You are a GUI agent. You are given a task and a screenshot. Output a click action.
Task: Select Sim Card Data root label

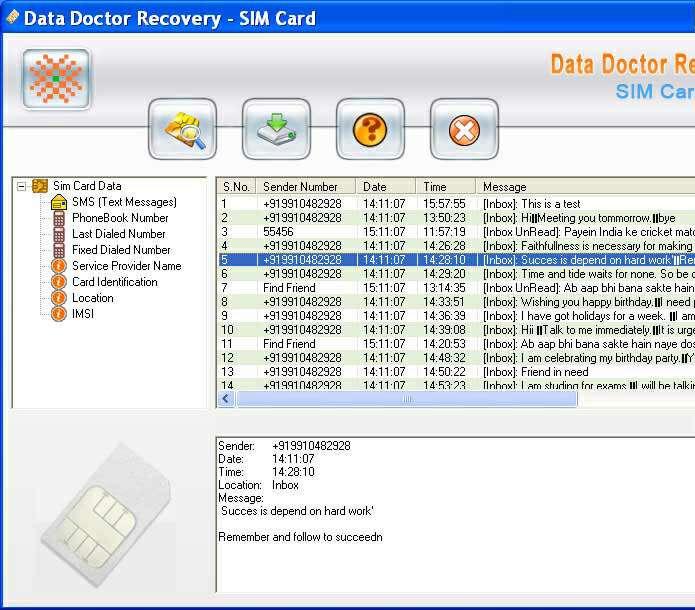(x=87, y=186)
